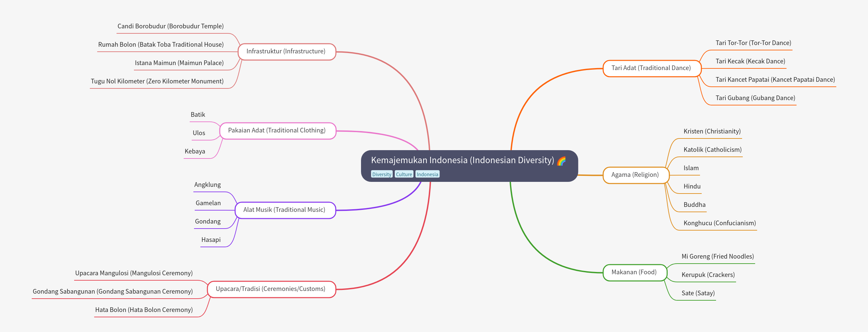Click the Buddha leaf
The image size is (868, 332).
694,205
